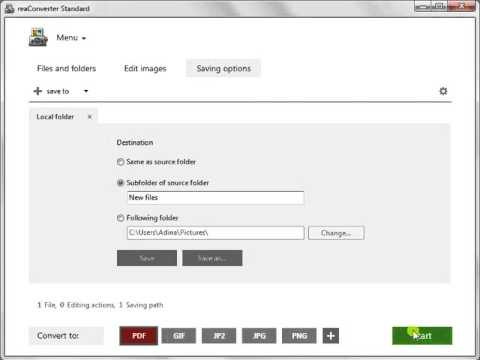The width and height of the screenshot is (480, 360).
Task: Open the reaConverter app logo icon
Action: click(38, 37)
